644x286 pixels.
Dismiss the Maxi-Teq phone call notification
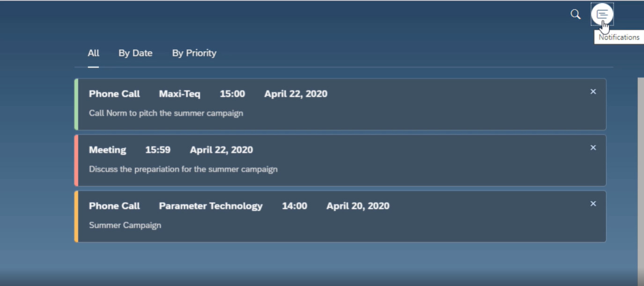593,92
